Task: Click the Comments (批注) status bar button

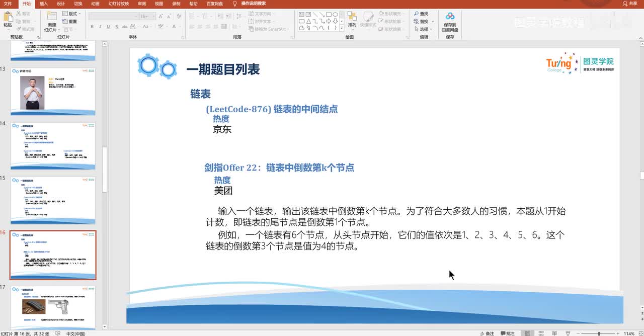Action: [508, 333]
